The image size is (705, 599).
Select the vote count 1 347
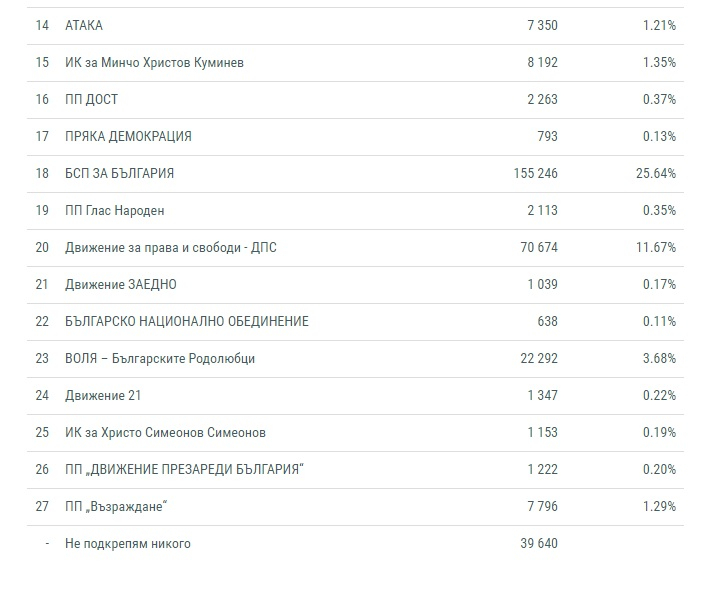point(542,395)
